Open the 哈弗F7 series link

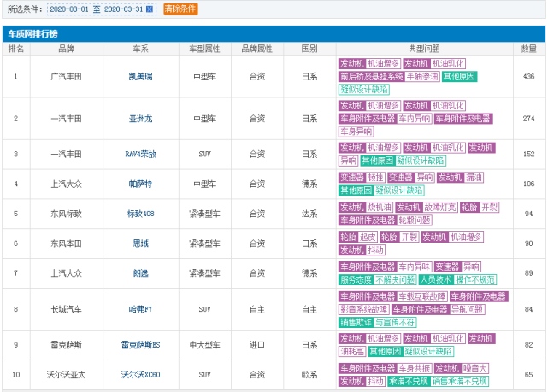pyautogui.click(x=141, y=309)
